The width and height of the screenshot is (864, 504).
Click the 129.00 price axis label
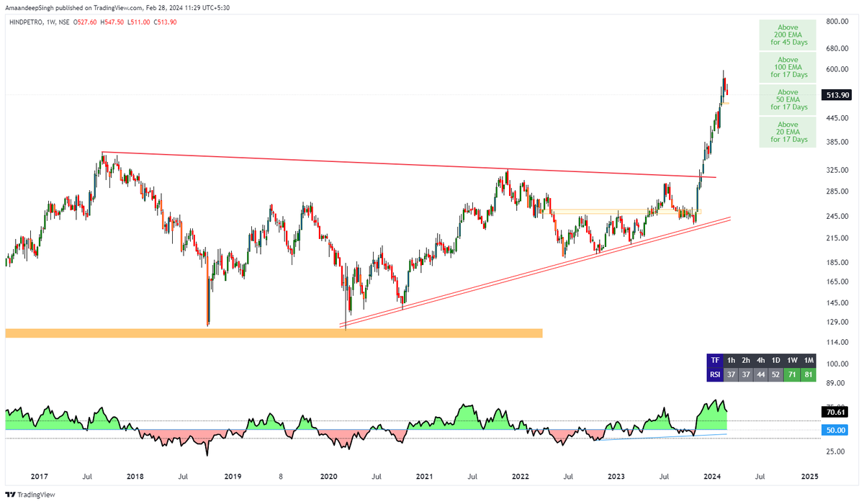(837, 323)
